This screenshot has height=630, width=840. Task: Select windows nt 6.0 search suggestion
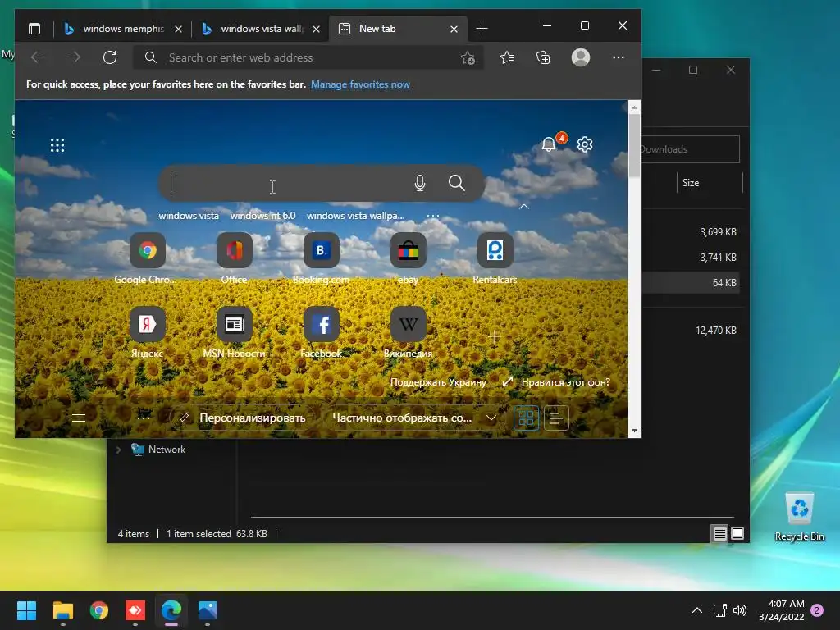[x=262, y=216]
